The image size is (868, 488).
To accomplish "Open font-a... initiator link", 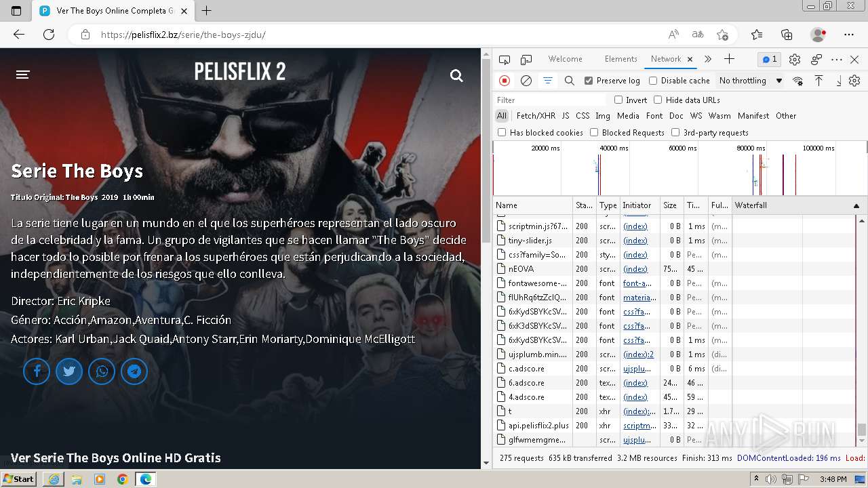I will click(637, 283).
